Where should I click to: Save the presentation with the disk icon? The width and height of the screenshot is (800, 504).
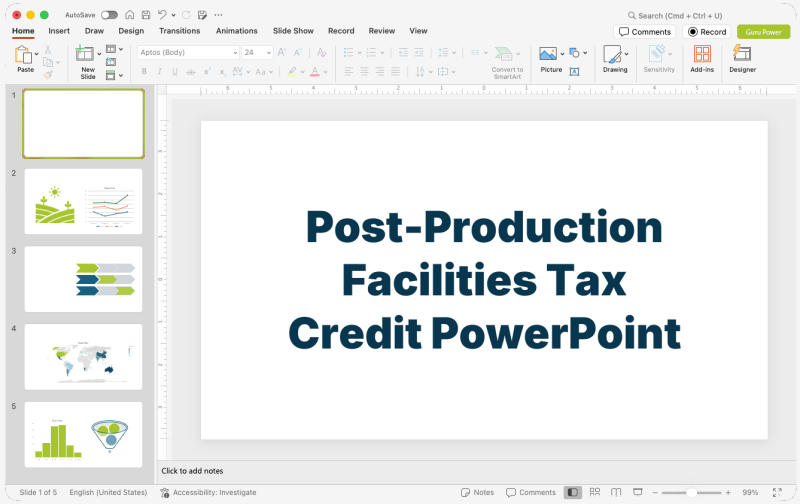tap(146, 15)
